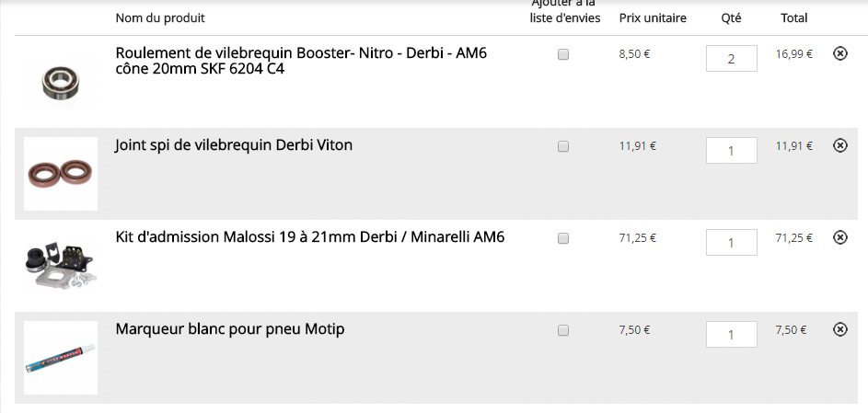Image resolution: width=868 pixels, height=413 pixels.
Task: Edit quantity field for Marqueur blanc Motip
Action: 731,334
